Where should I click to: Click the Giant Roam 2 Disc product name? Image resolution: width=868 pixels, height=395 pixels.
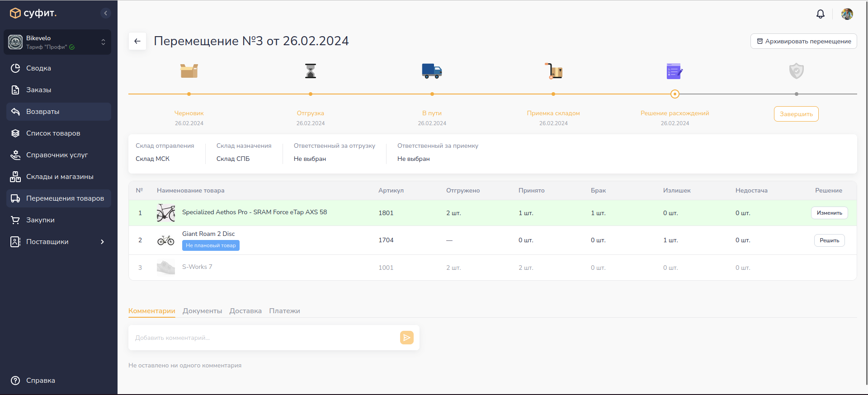pos(208,234)
